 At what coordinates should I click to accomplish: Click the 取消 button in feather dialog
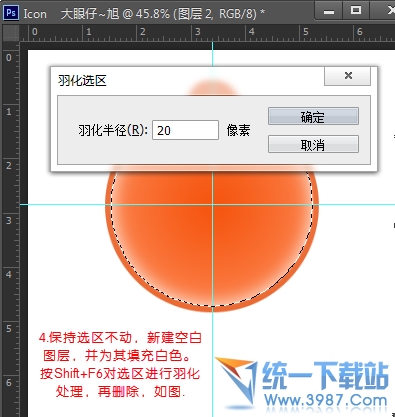pos(313,144)
